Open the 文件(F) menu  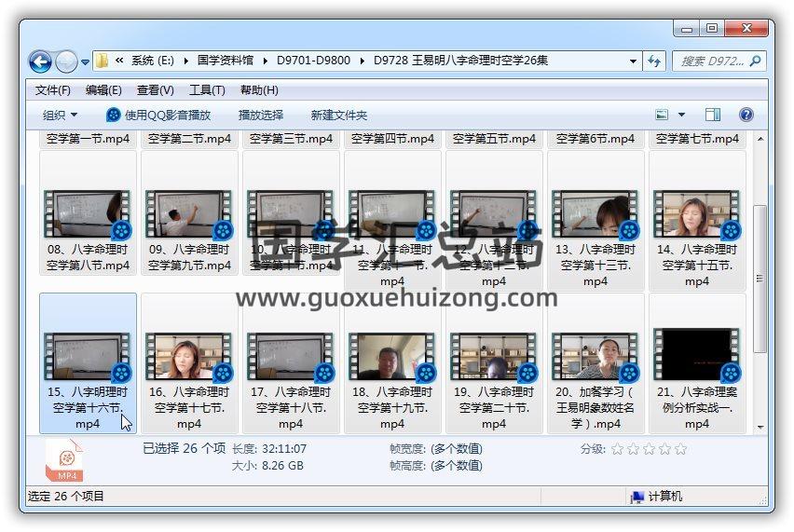click(x=53, y=90)
